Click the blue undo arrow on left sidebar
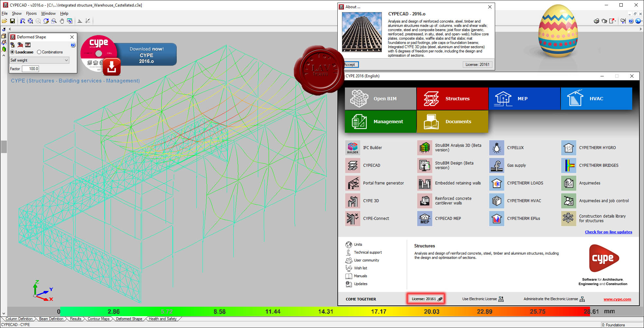The width and height of the screenshot is (644, 328). click(x=4, y=29)
